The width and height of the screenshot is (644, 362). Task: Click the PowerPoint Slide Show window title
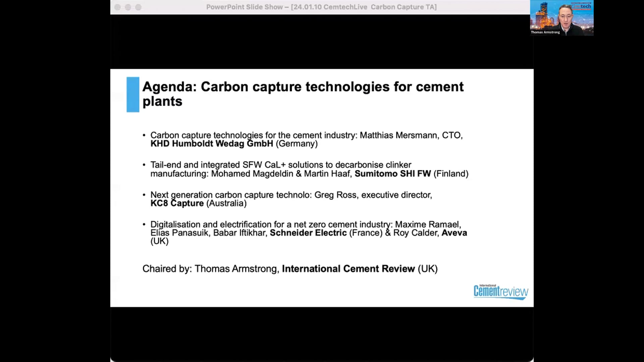pos(321,7)
